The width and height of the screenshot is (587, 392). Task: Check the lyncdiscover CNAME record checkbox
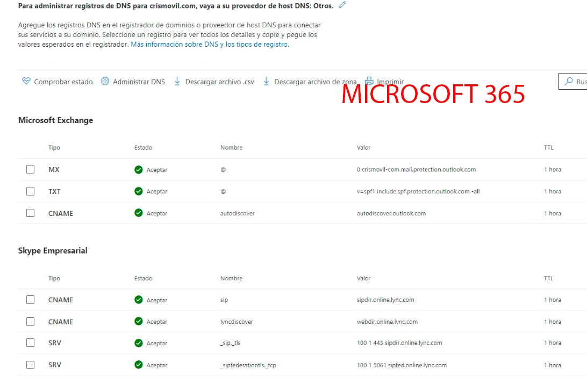(x=31, y=322)
